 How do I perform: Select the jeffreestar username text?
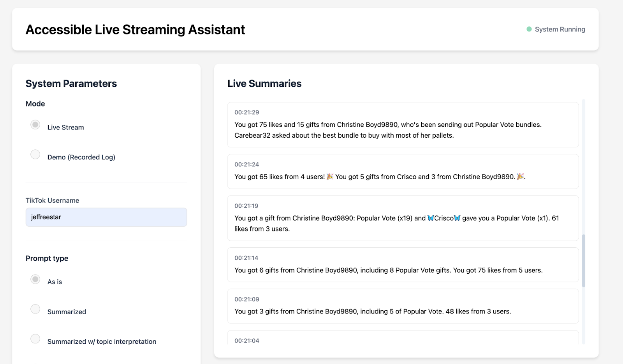pyautogui.click(x=46, y=217)
